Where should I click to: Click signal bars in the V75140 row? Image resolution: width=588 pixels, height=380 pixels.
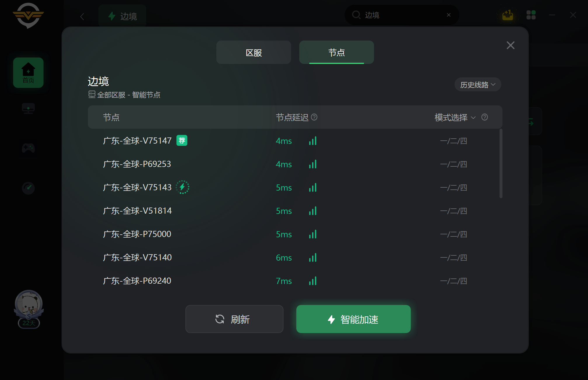[x=313, y=257]
